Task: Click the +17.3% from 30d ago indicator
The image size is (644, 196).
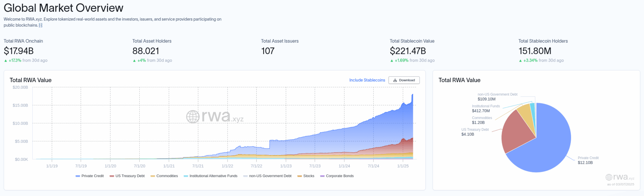Action: (x=26, y=60)
